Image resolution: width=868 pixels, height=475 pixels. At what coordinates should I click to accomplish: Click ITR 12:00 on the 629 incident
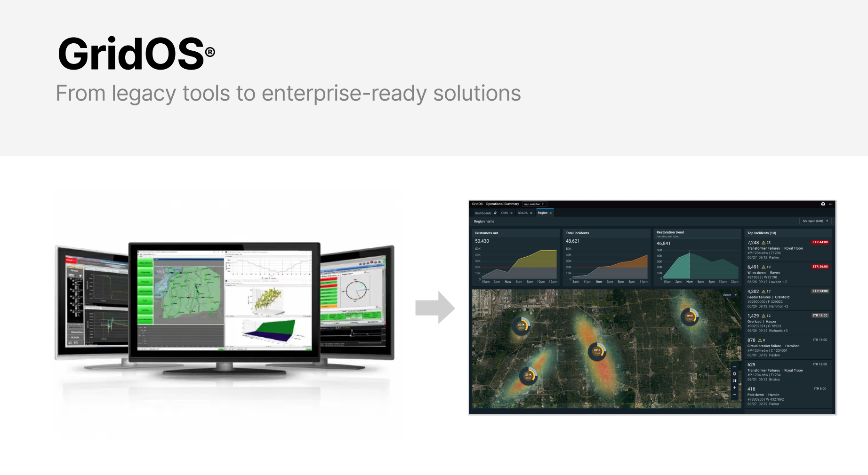820,364
